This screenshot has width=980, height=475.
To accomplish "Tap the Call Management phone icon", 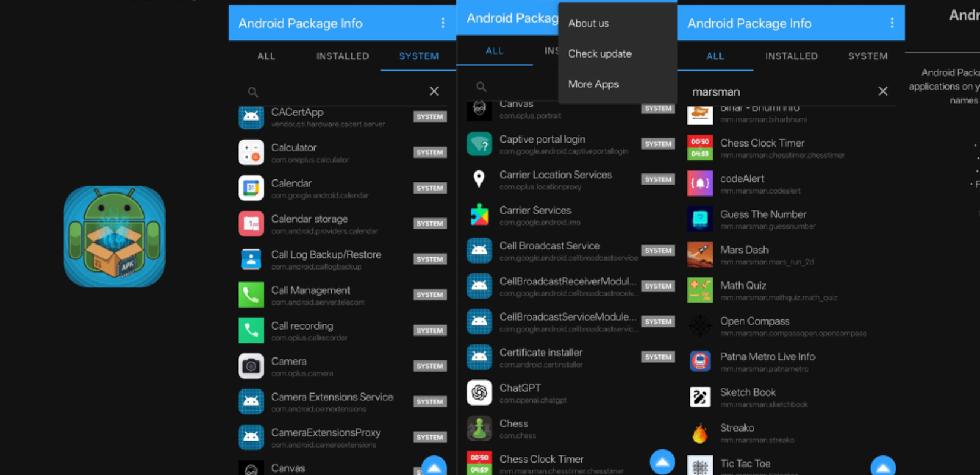I will pyautogui.click(x=251, y=295).
